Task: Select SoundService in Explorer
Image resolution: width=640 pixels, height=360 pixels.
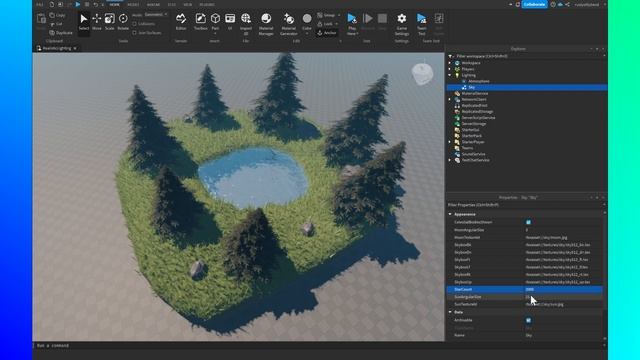Action: point(473,154)
